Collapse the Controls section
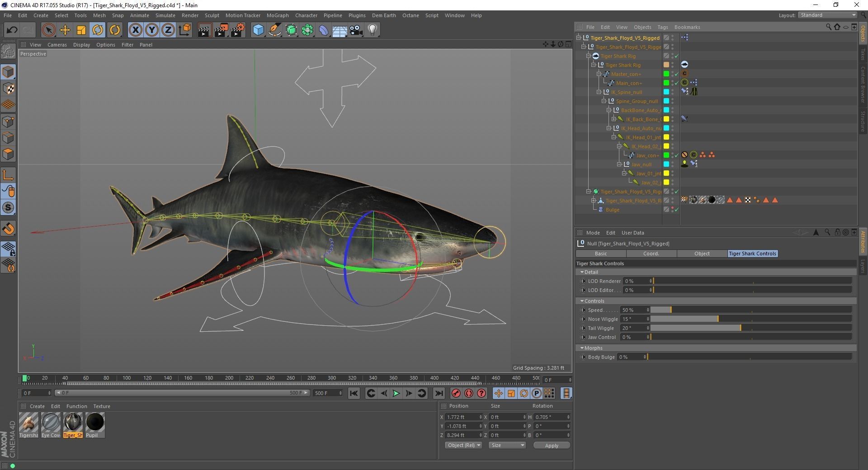Image resolution: width=868 pixels, height=470 pixels. (x=582, y=301)
